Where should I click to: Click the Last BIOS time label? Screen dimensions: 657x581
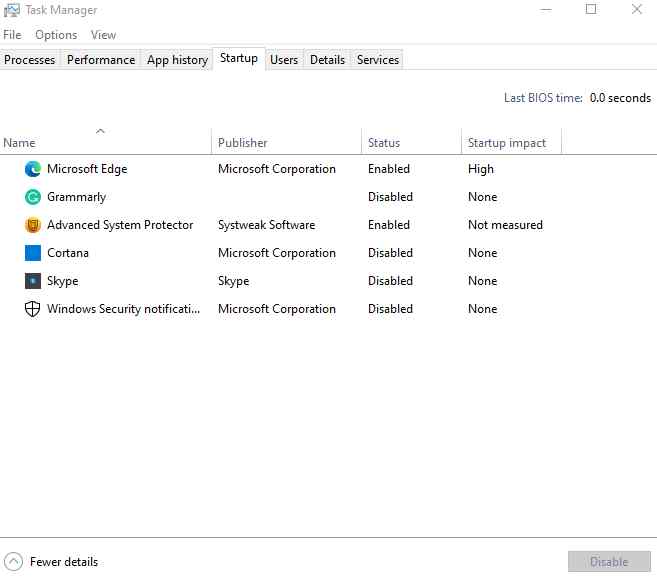543,98
